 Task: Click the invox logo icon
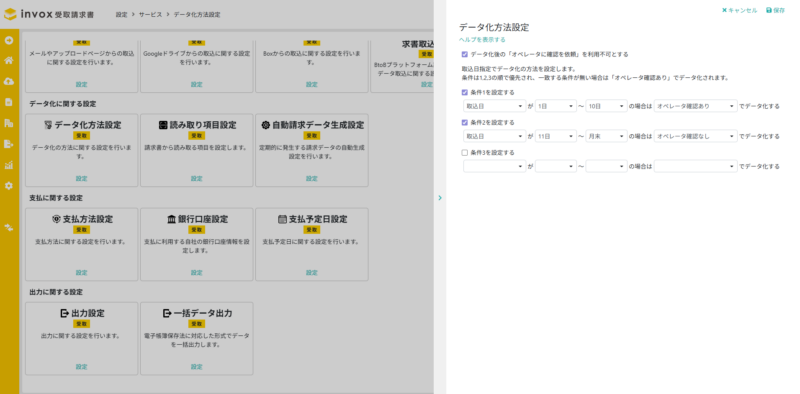[10, 14]
